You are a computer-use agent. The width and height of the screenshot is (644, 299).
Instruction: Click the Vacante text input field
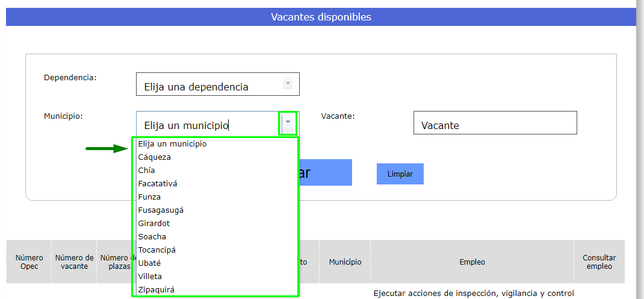click(495, 123)
